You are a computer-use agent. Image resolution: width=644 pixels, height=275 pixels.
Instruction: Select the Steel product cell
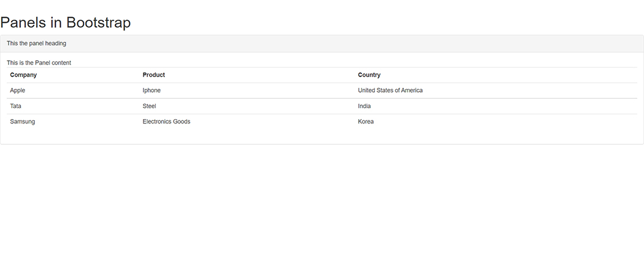pyautogui.click(x=149, y=106)
